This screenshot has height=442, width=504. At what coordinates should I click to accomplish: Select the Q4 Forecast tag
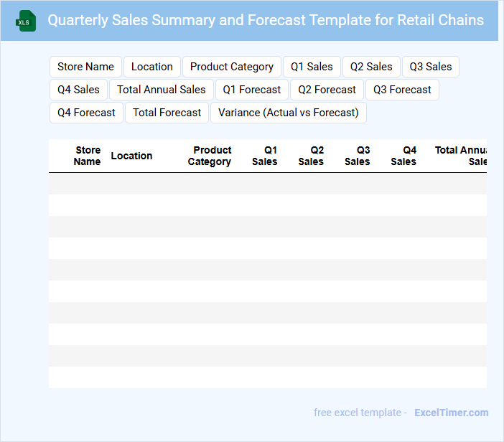pos(86,113)
